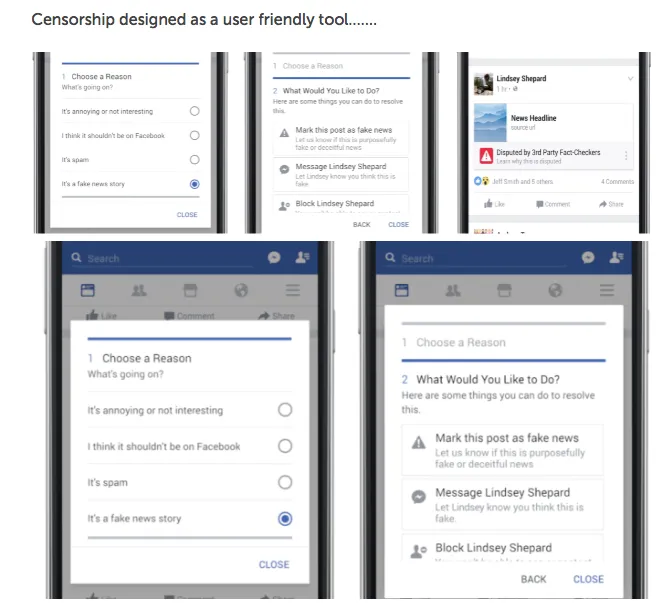The height and width of the screenshot is (603, 669).
Task: Click the warning triangle icon in top-middle phone
Action: (x=284, y=133)
